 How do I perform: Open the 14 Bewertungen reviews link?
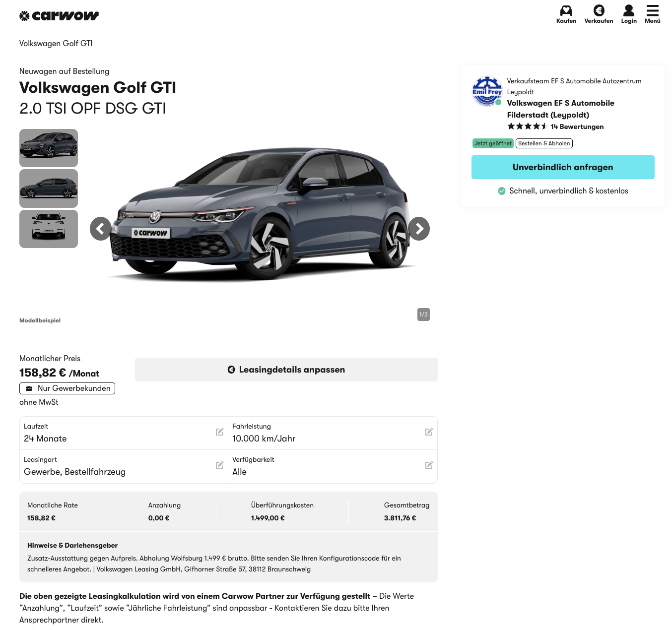(x=577, y=126)
